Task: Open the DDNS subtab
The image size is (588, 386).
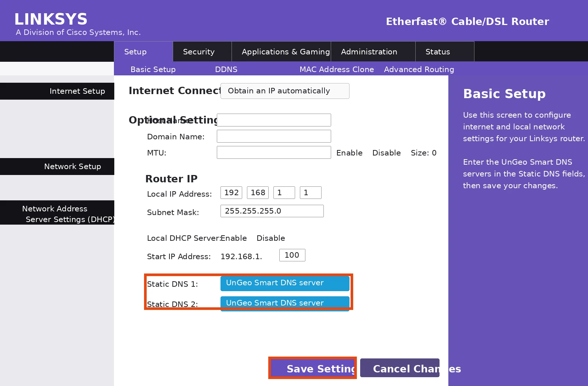Action: [x=226, y=69]
